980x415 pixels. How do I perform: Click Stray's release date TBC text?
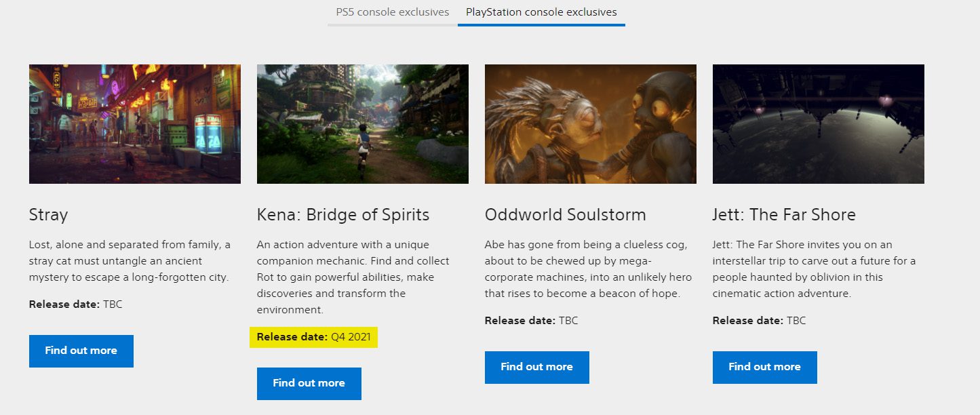[76, 304]
